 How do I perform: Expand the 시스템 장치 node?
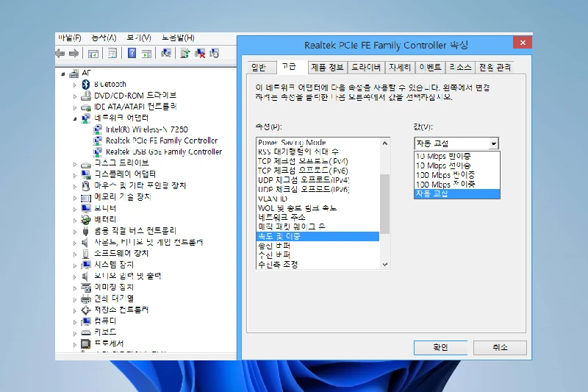coord(75,266)
